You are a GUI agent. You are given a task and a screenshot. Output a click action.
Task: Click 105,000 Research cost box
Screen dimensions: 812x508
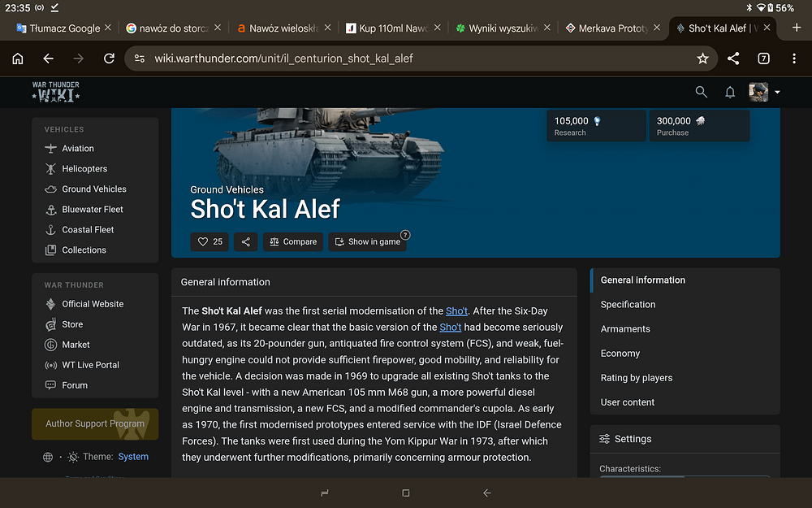[596, 126]
